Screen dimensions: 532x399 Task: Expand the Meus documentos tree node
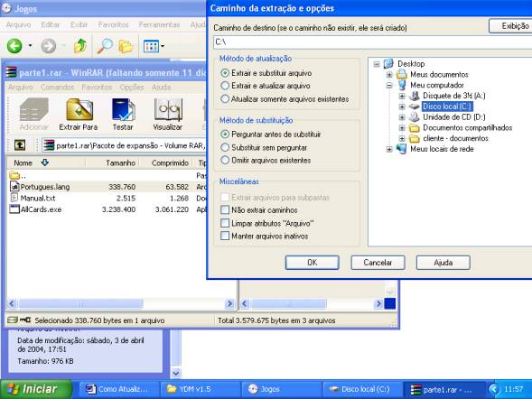click(389, 75)
